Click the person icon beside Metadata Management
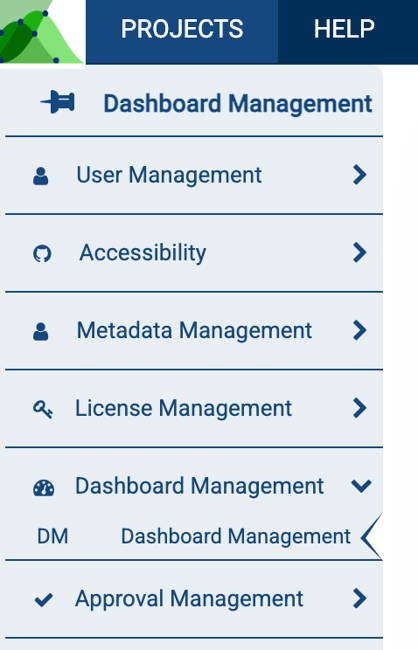Image resolution: width=418 pixels, height=650 pixels. [41, 332]
